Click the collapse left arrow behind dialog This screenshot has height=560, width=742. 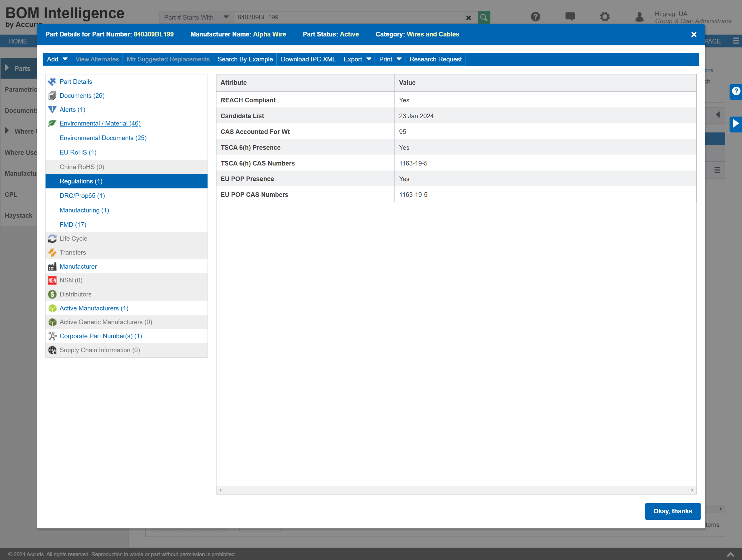click(x=718, y=115)
